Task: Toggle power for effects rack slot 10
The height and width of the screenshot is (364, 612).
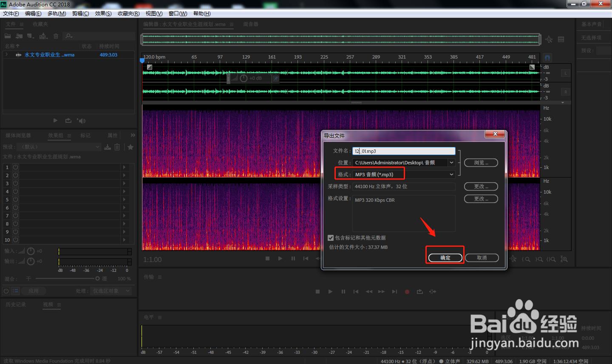Action: 15,240
